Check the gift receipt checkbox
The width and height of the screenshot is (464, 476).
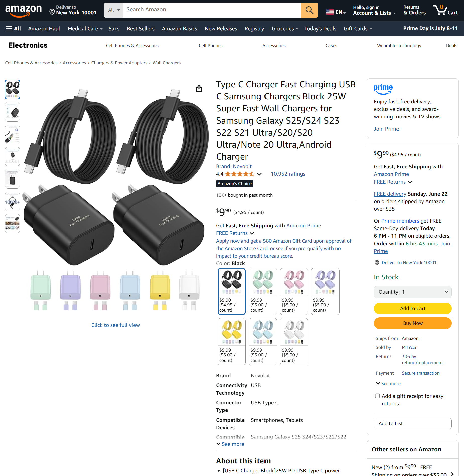377,396
